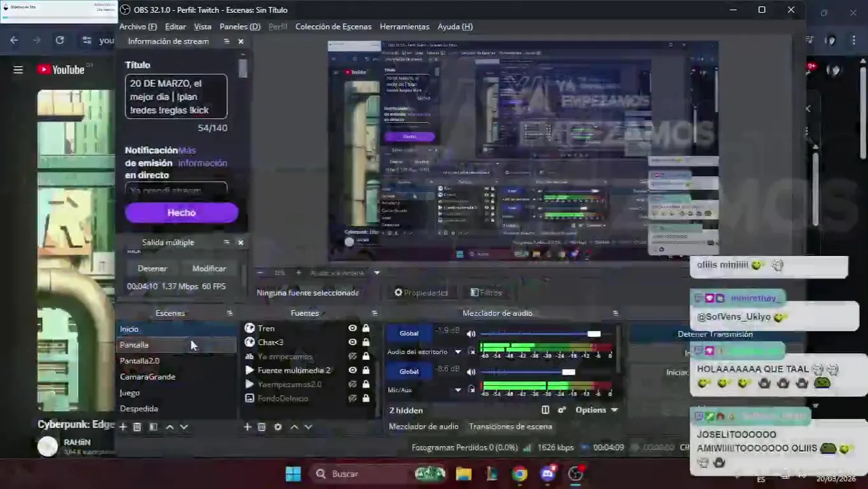Pop out the Escenas dock

tap(230, 313)
